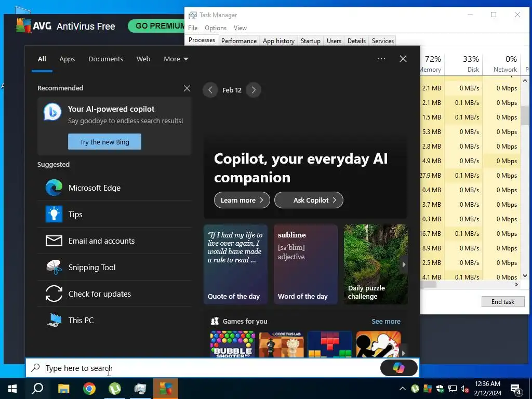Click Learn more about Copilot

[x=242, y=200]
